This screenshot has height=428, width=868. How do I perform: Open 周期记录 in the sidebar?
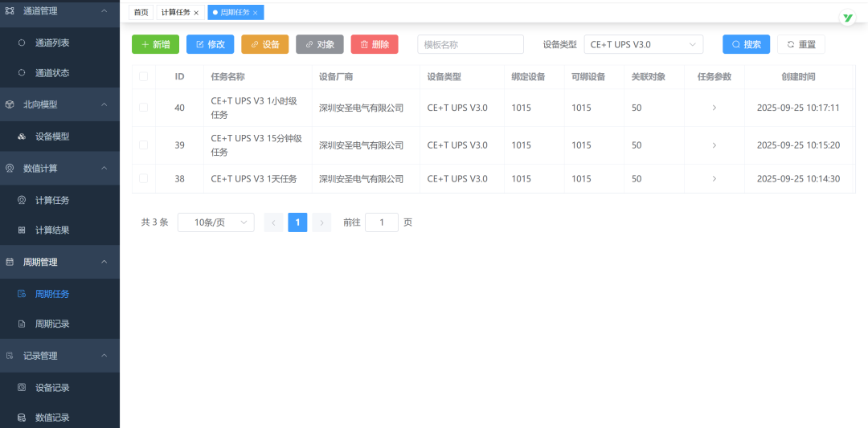click(52, 324)
